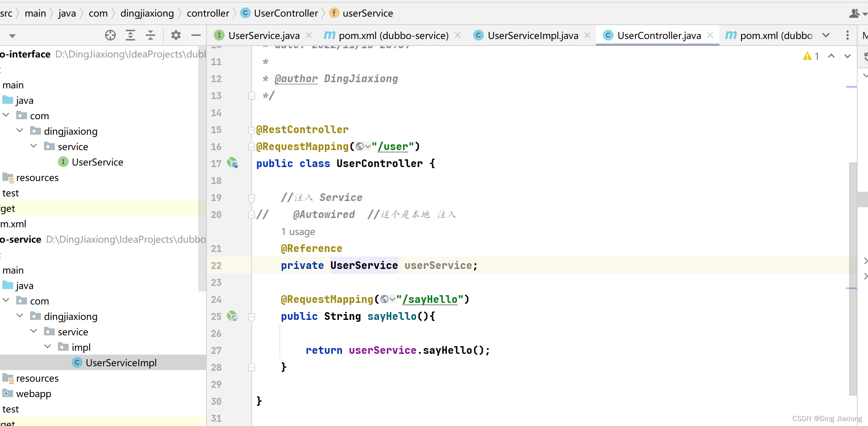Viewport: 868px width, 426px height.
Task: Open the editor tab options three-dot menu
Action: coord(848,35)
